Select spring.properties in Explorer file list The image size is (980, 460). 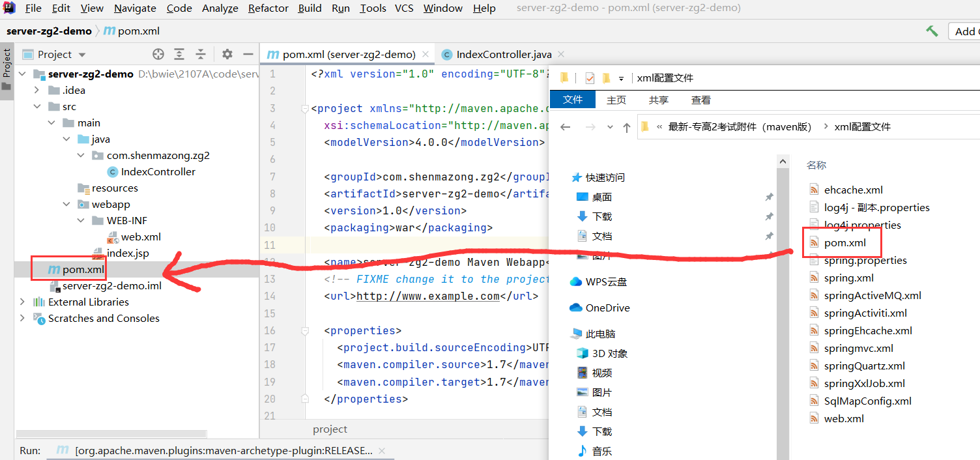(x=865, y=260)
